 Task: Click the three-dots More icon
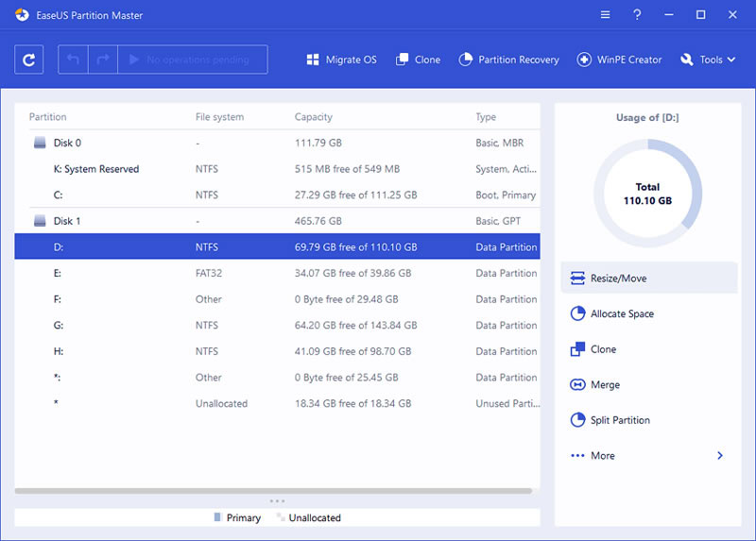pyautogui.click(x=577, y=456)
